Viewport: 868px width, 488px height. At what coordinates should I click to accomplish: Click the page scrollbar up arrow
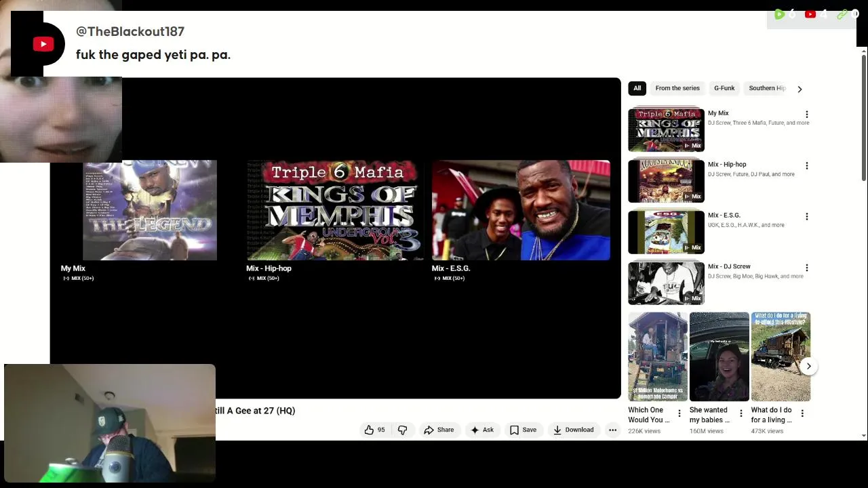[863, 52]
